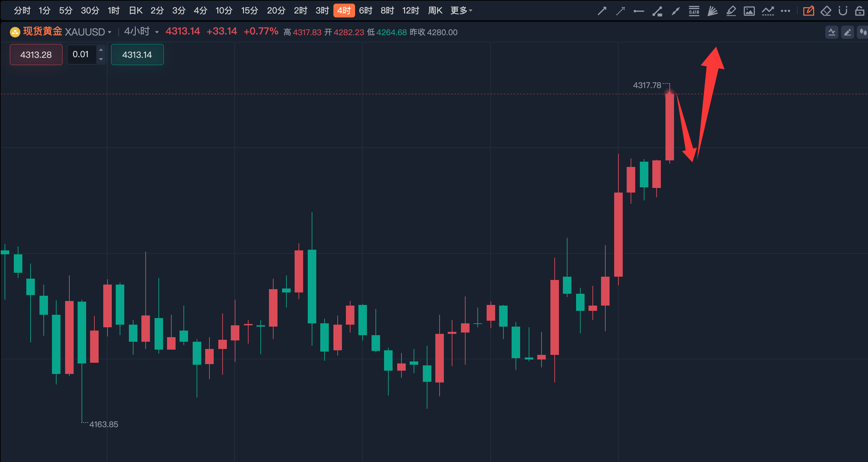Toggle the orange drawing edit mode
Viewport: 868px width, 462px height.
pyautogui.click(x=808, y=11)
